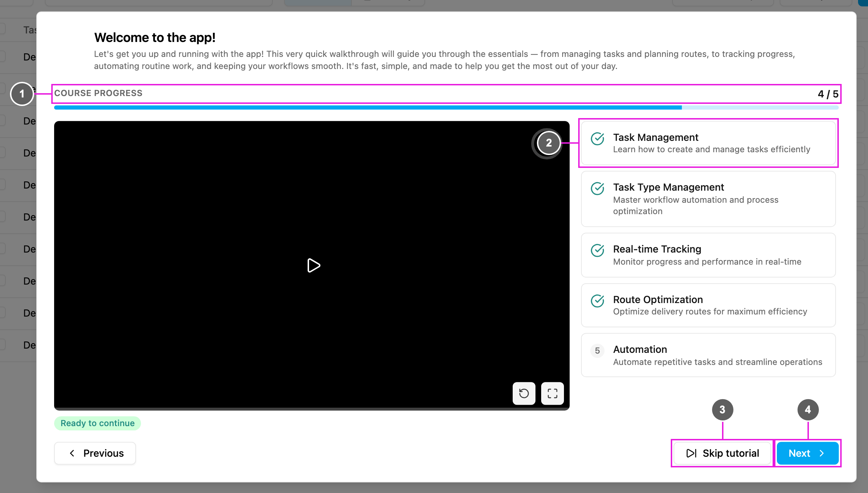Open the Real-time Tracking lesson
Viewport: 868px width, 493px height.
(x=708, y=255)
